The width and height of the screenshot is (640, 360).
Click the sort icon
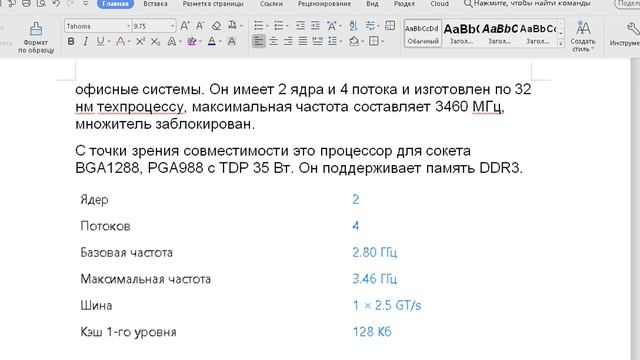pos(353,26)
